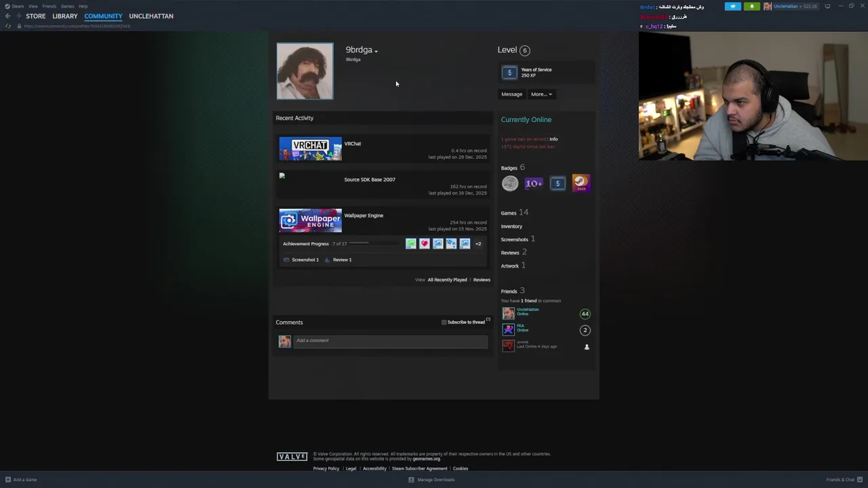868x488 pixels.
Task: Click the +2 more achievements box
Action: pyautogui.click(x=478, y=244)
